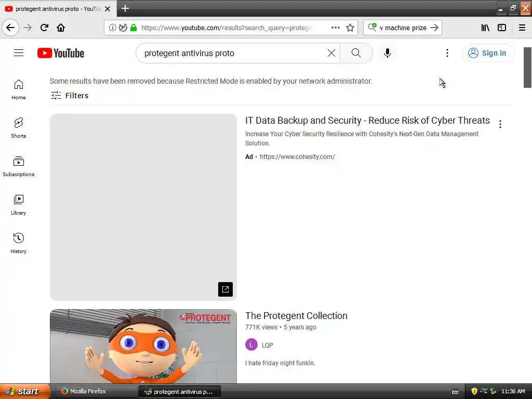Open the IT Data Backup and Security ad title
The height and width of the screenshot is (399, 532).
tap(367, 121)
